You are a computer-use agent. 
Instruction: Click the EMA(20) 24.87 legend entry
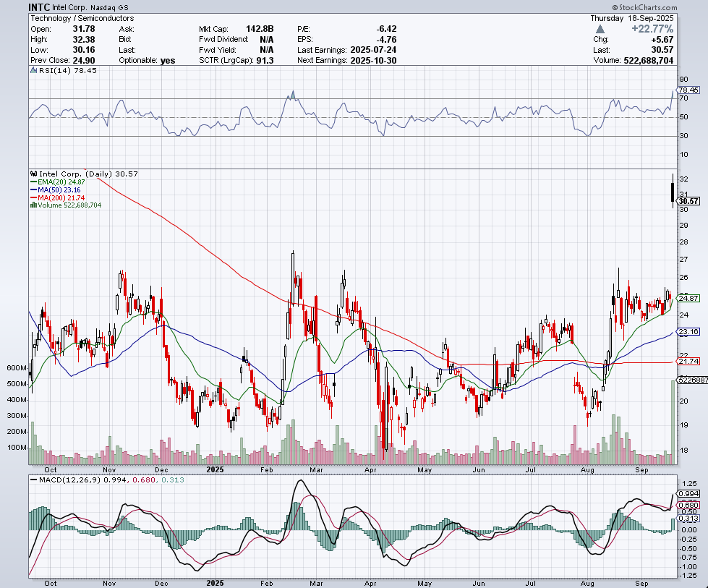[61, 182]
